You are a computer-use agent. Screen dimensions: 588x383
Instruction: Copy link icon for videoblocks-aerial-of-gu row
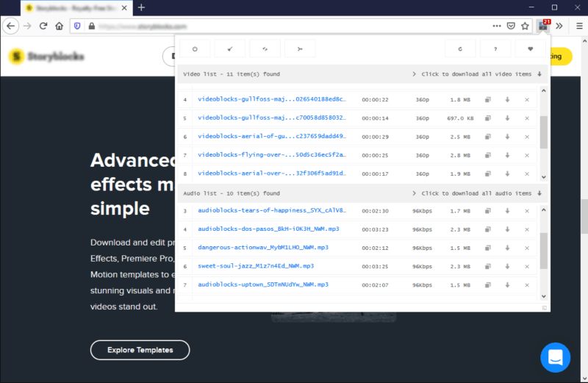pyautogui.click(x=488, y=137)
